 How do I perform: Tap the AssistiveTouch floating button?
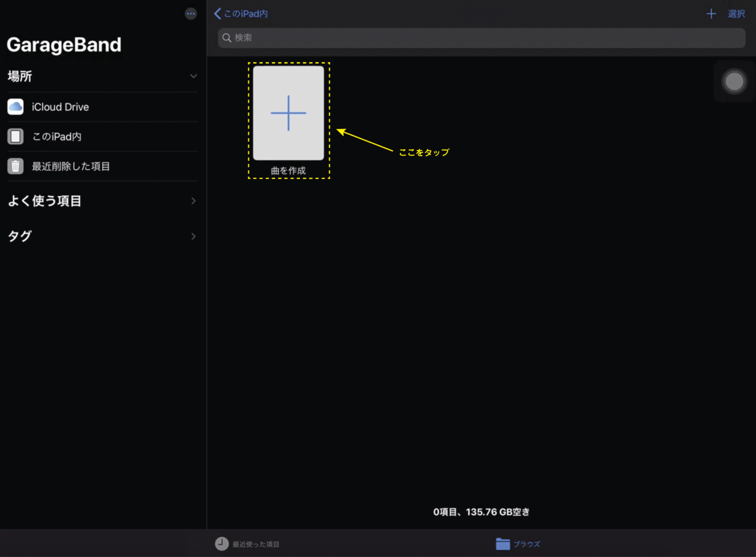point(735,82)
